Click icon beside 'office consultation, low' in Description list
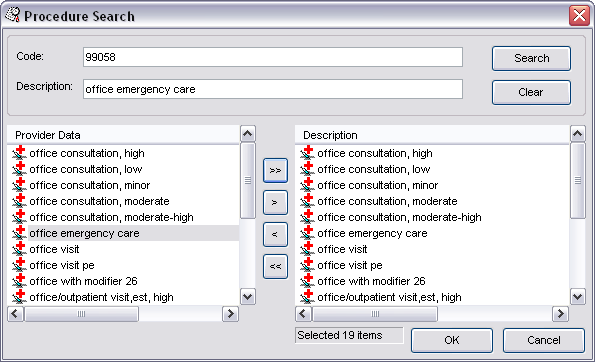Viewport: 595px width, 362px height. 307,168
